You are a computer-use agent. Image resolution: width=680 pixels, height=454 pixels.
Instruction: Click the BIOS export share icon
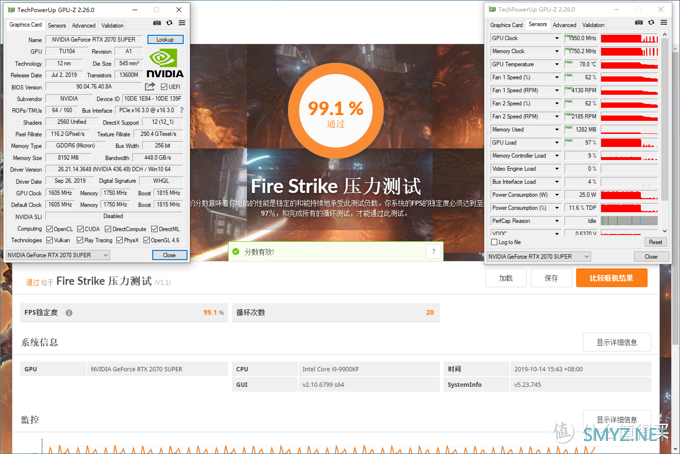tap(150, 86)
